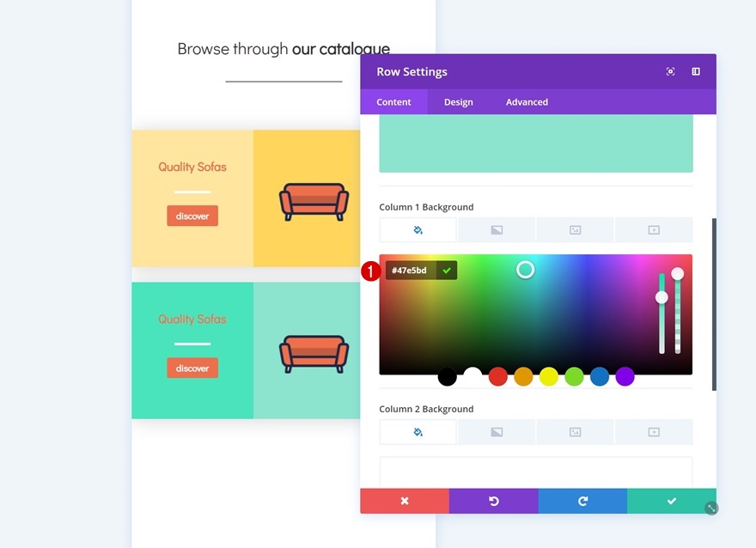Switch to the Design tab
The height and width of the screenshot is (548, 756).
(x=459, y=102)
